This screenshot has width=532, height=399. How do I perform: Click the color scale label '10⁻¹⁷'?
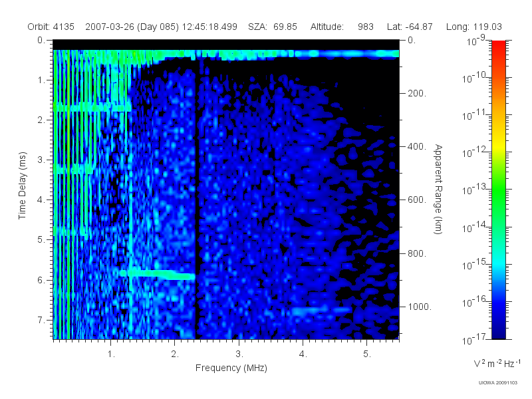click(x=474, y=339)
